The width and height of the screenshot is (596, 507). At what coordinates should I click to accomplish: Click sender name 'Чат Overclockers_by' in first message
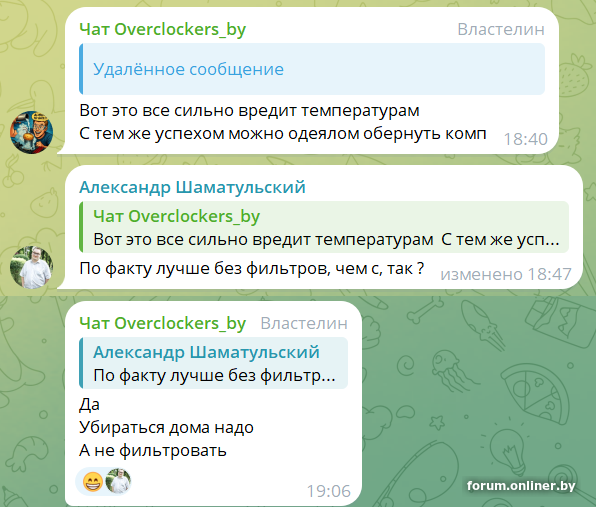pos(163,30)
